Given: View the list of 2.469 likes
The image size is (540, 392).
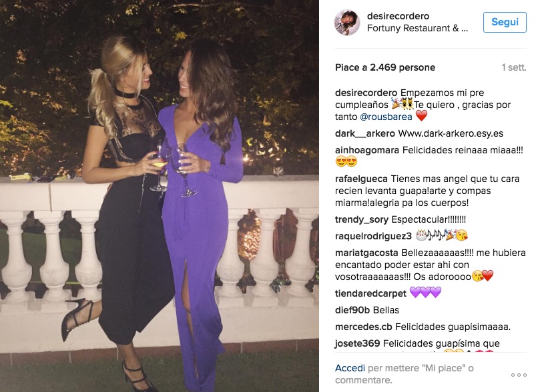Looking at the screenshot, I should click(385, 67).
